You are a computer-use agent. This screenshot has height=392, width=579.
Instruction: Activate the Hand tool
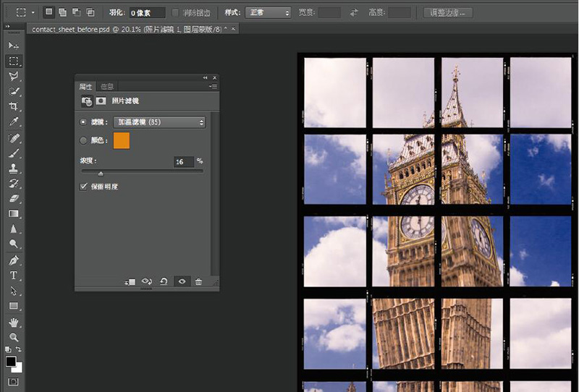(x=13, y=322)
